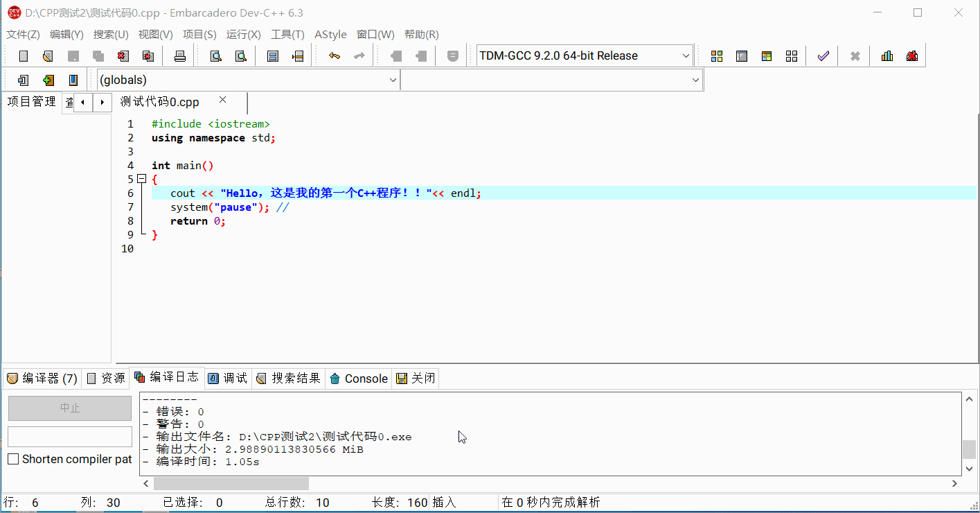This screenshot has height=513, width=980.
Task: Collapse the main function code fold
Action: [142, 179]
